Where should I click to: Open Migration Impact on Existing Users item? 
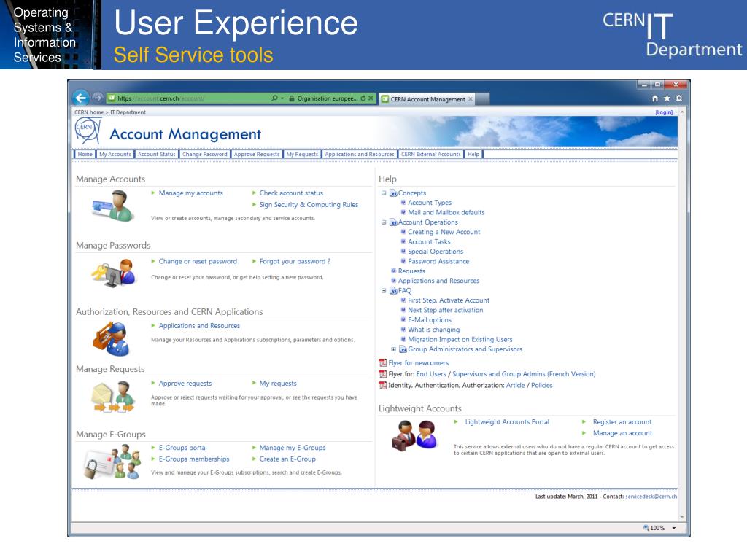pyautogui.click(x=460, y=340)
